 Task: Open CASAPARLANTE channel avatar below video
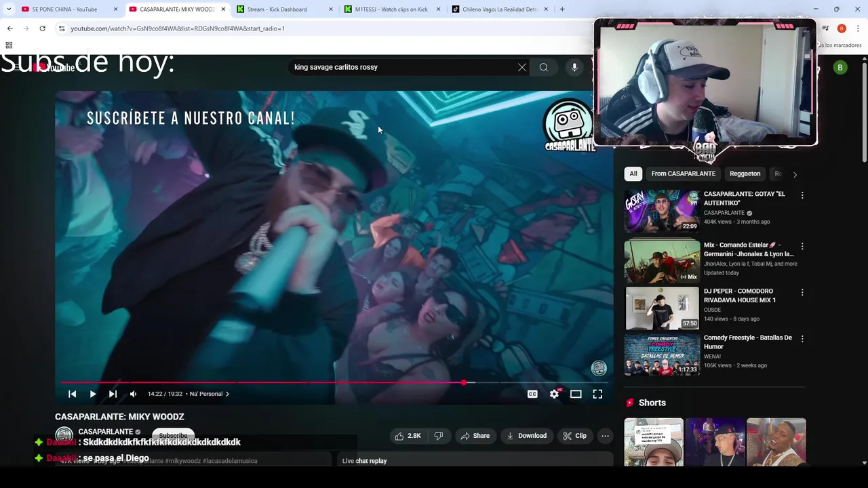(x=64, y=436)
